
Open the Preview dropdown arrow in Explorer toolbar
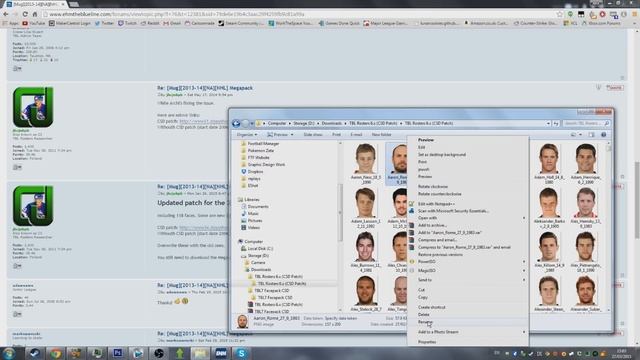tap(291, 135)
